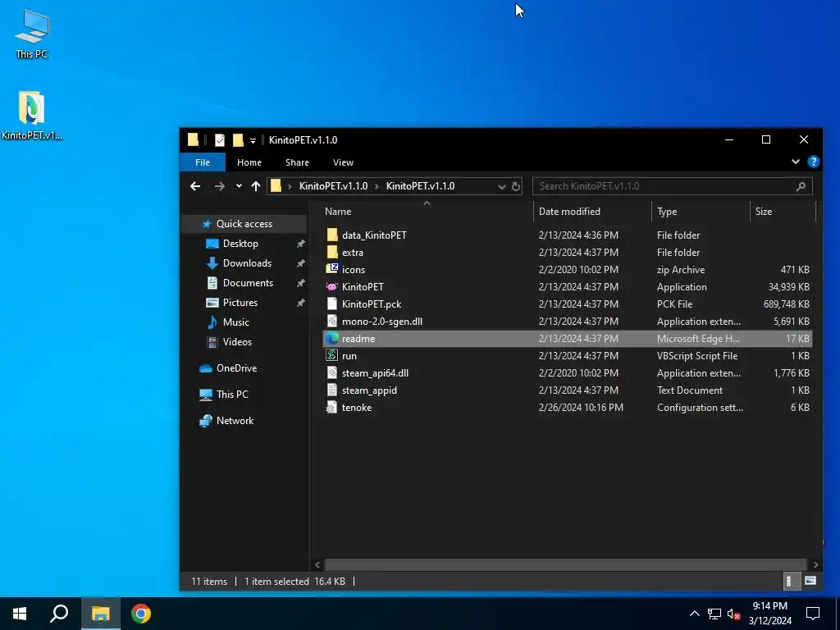Image resolution: width=840 pixels, height=630 pixels.
Task: Show hidden system tray icons
Action: 694,614
